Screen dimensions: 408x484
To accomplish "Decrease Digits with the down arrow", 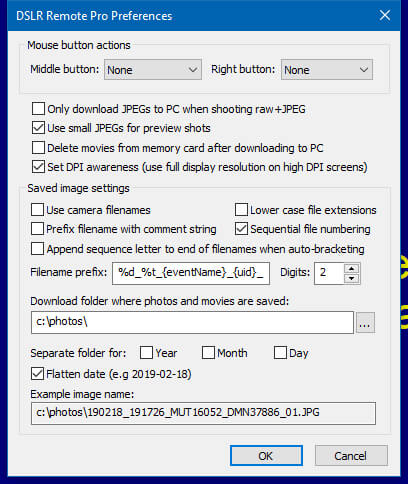I will tap(352, 278).
